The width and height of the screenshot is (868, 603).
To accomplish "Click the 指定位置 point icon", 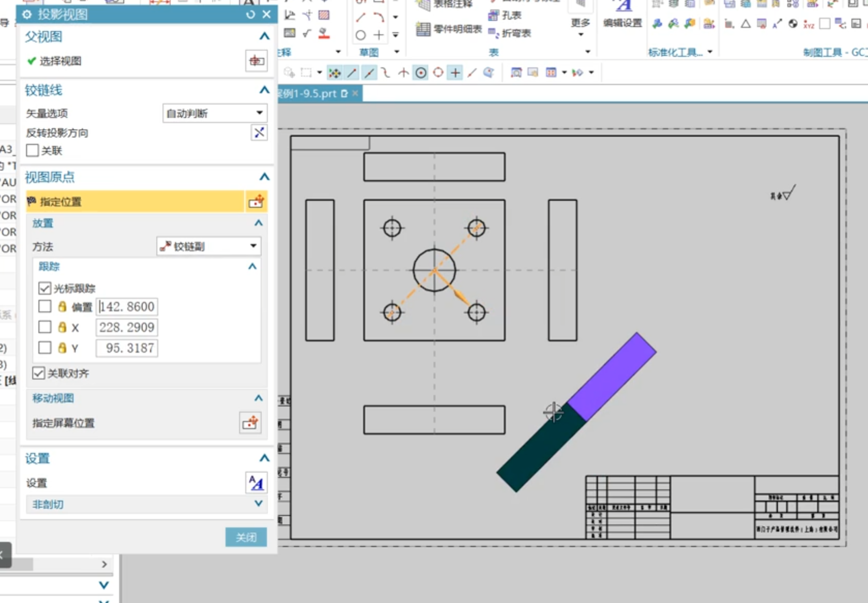I will pos(256,202).
